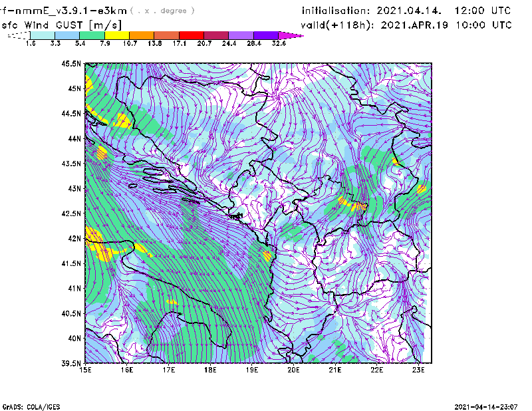532x411 pixels.
Task: Click the 42.5N latitude label
Action: click(71, 213)
